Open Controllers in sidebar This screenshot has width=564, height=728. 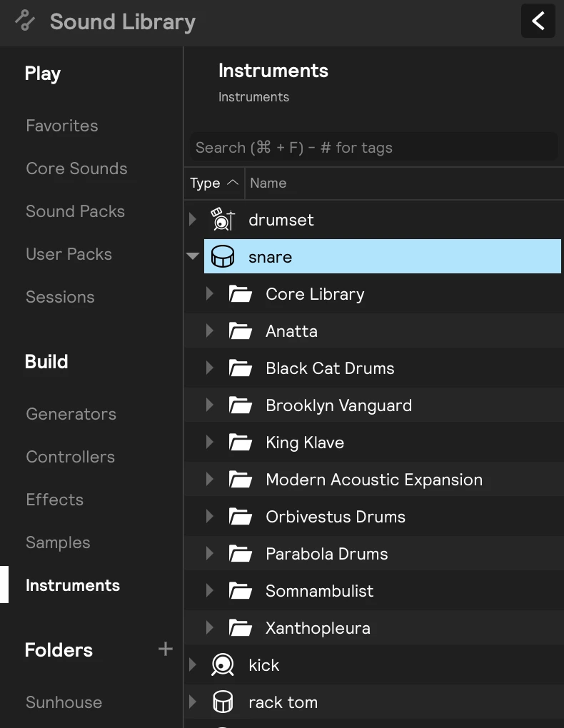[x=70, y=457]
